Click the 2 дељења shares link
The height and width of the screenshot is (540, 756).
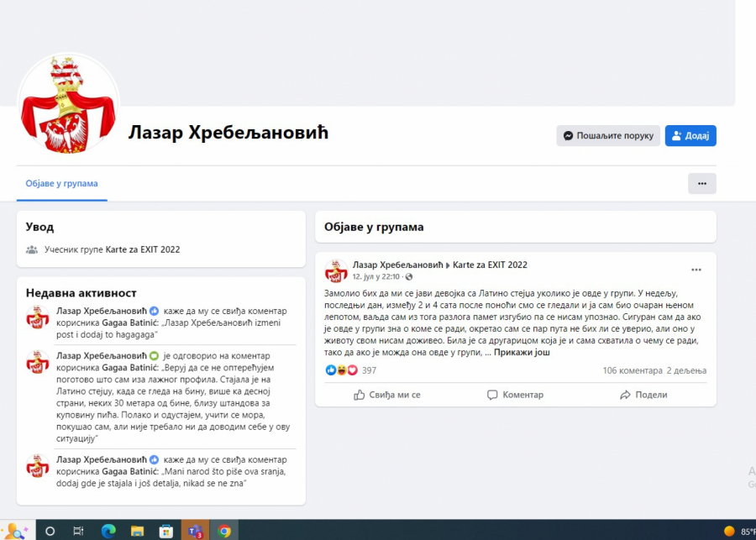click(688, 370)
